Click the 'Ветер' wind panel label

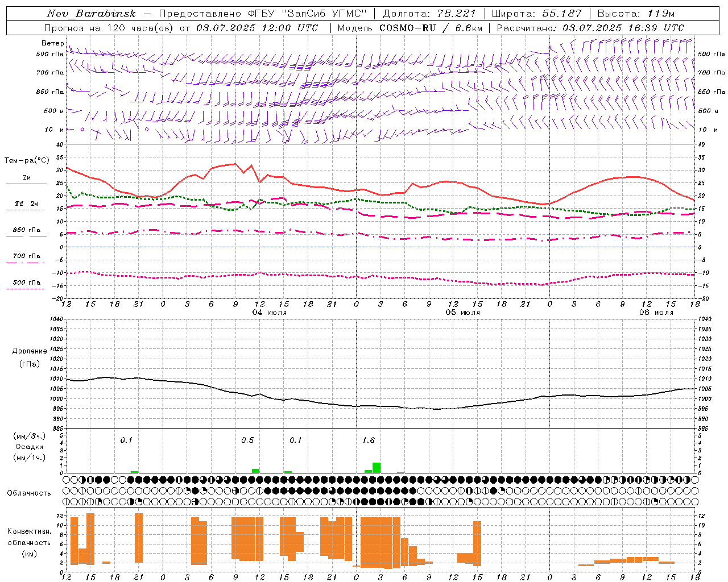[x=52, y=43]
